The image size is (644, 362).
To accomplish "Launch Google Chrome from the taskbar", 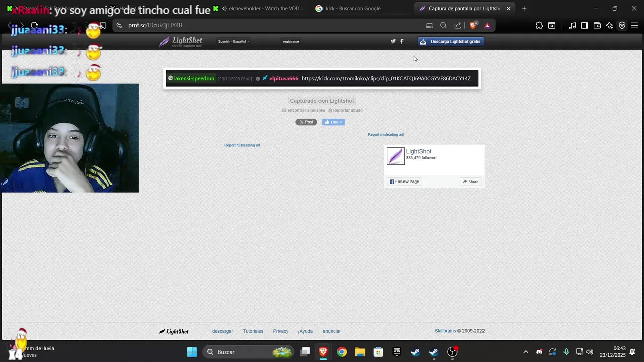I will pos(342,352).
